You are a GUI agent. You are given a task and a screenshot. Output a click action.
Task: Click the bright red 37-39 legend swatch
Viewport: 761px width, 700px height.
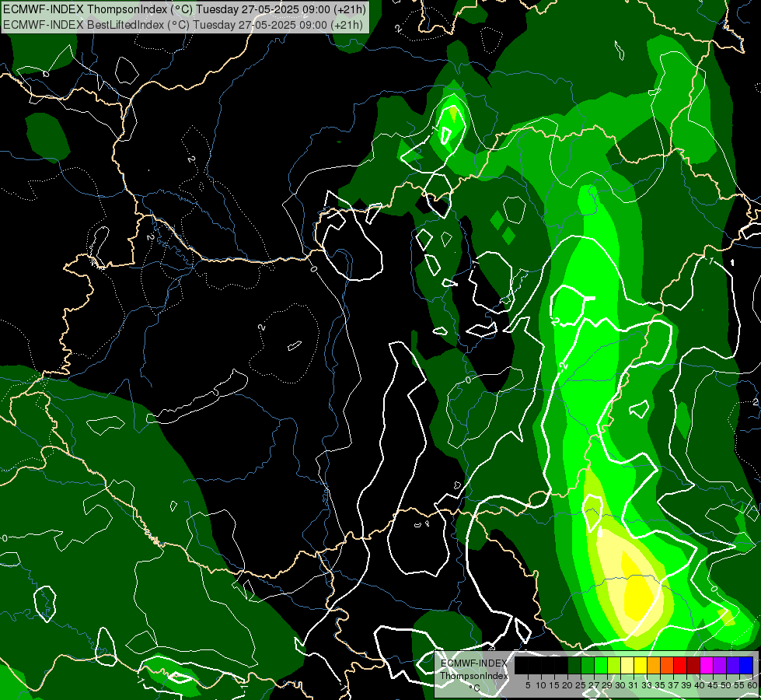(x=680, y=665)
